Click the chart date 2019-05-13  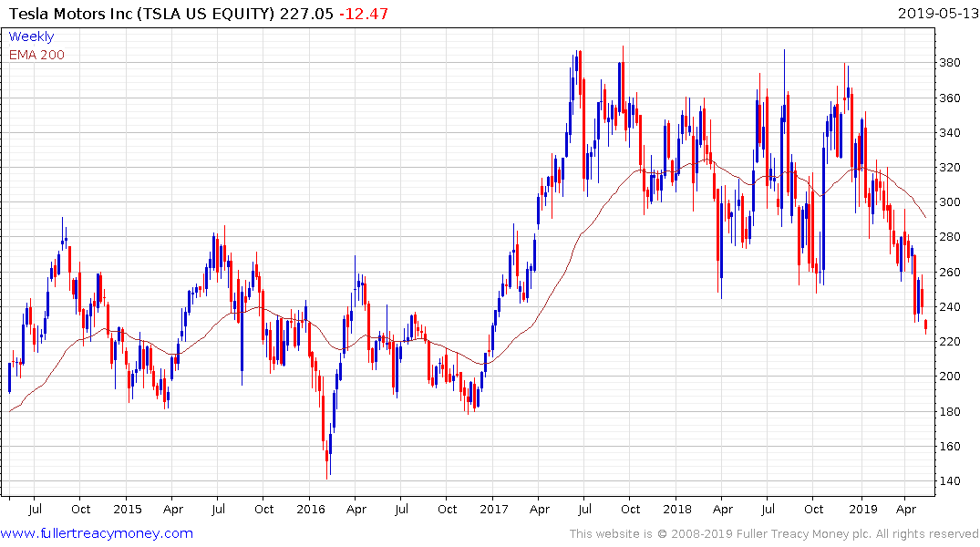(938, 13)
